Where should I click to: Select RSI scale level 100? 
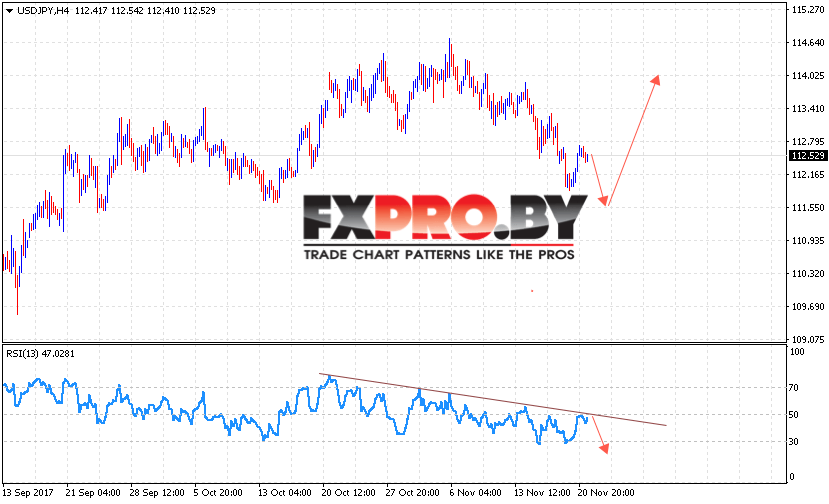(x=797, y=352)
